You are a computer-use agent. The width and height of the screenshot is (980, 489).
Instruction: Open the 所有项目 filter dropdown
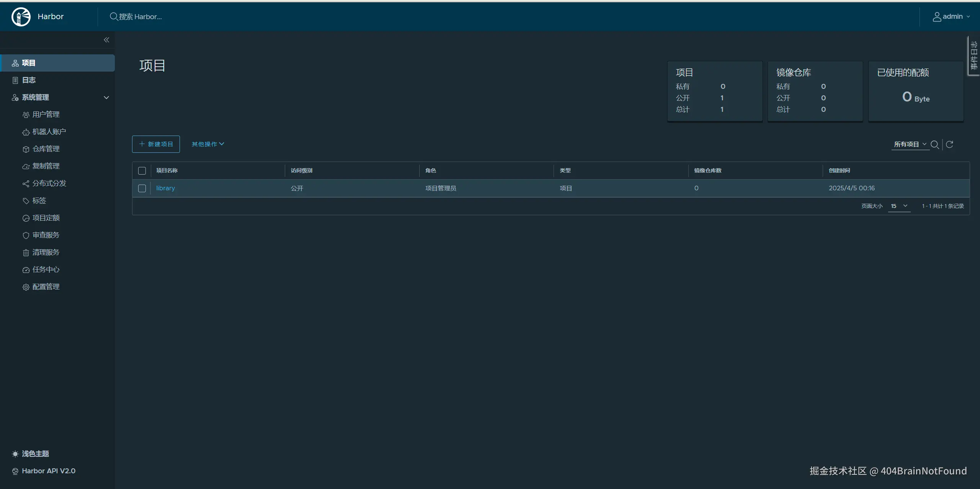910,144
